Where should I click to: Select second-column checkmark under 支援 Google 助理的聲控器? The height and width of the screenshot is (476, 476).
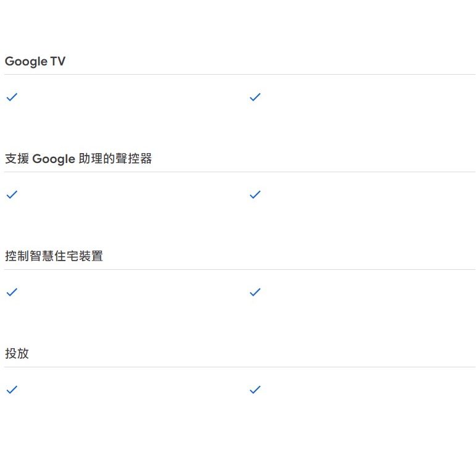[x=255, y=194]
